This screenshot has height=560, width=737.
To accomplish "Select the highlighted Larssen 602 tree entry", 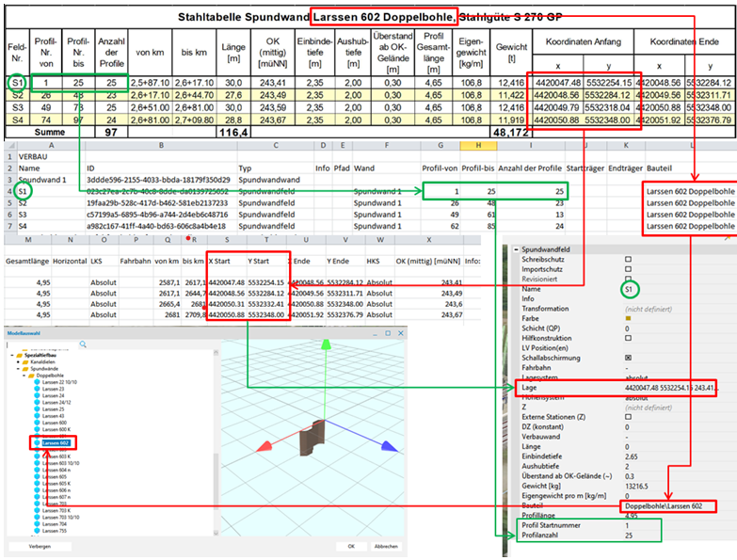I will [56, 443].
